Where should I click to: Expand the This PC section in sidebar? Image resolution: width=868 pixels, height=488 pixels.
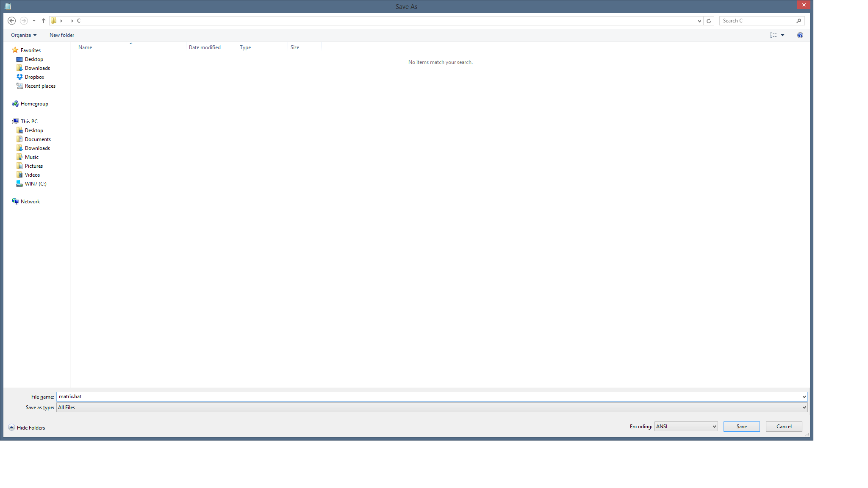pos(7,121)
